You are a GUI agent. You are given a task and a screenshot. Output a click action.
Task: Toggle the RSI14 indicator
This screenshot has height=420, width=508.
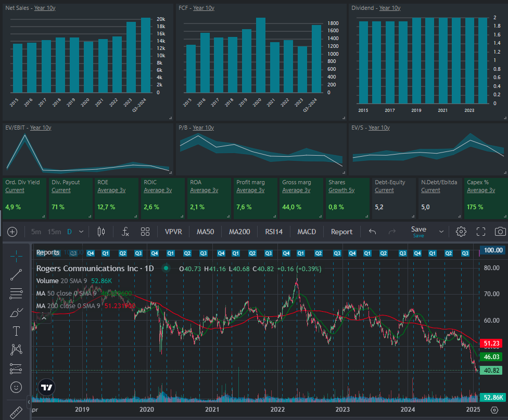[274, 232]
